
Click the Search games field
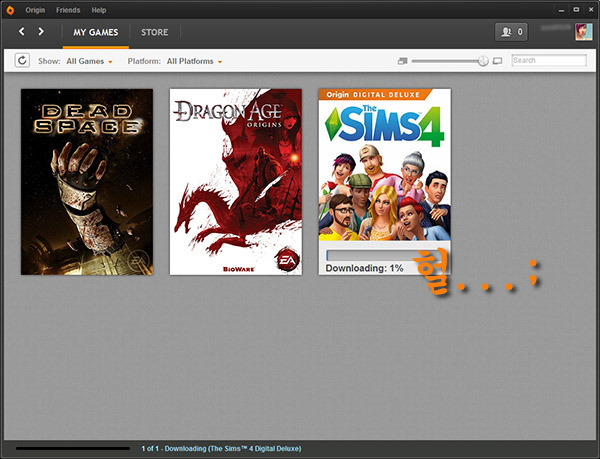click(549, 60)
